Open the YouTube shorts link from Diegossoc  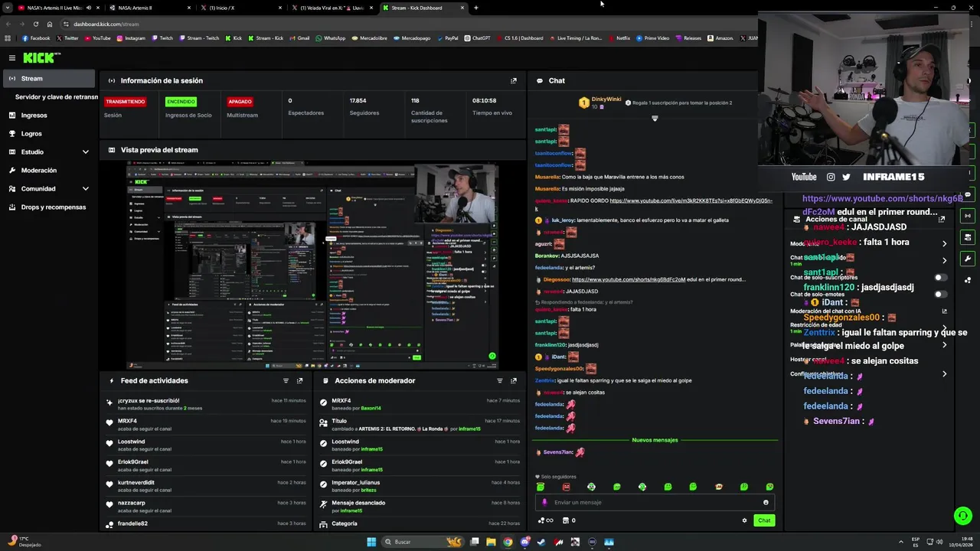tap(629, 279)
